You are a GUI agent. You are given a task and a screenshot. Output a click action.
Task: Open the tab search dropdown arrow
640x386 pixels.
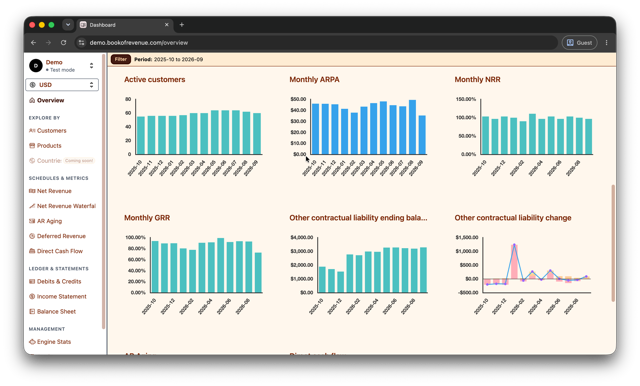(x=68, y=25)
